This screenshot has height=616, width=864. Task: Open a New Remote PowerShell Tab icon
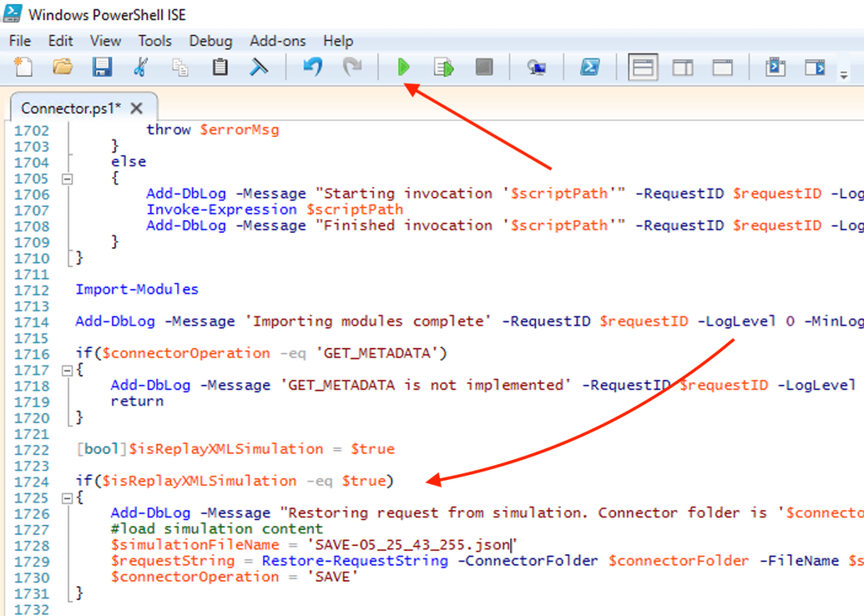pyautogui.click(x=536, y=67)
